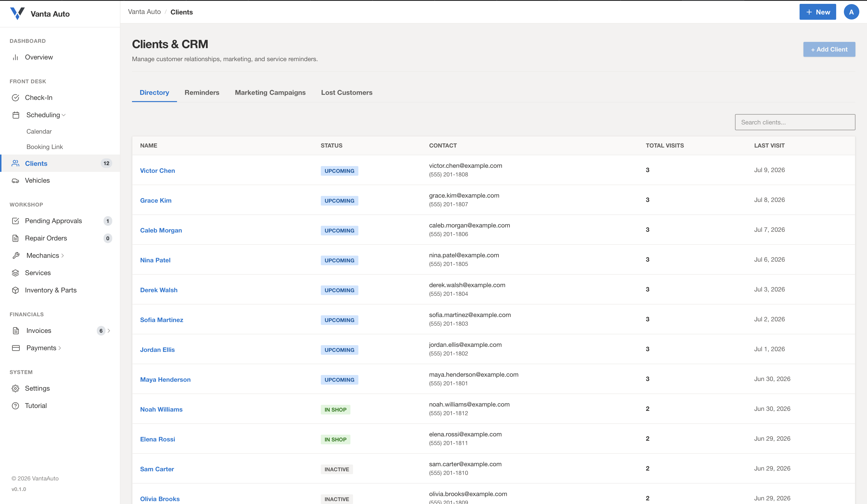Click Noah Williams's IN SHOP status badge
The width and height of the screenshot is (867, 504).
pos(335,410)
